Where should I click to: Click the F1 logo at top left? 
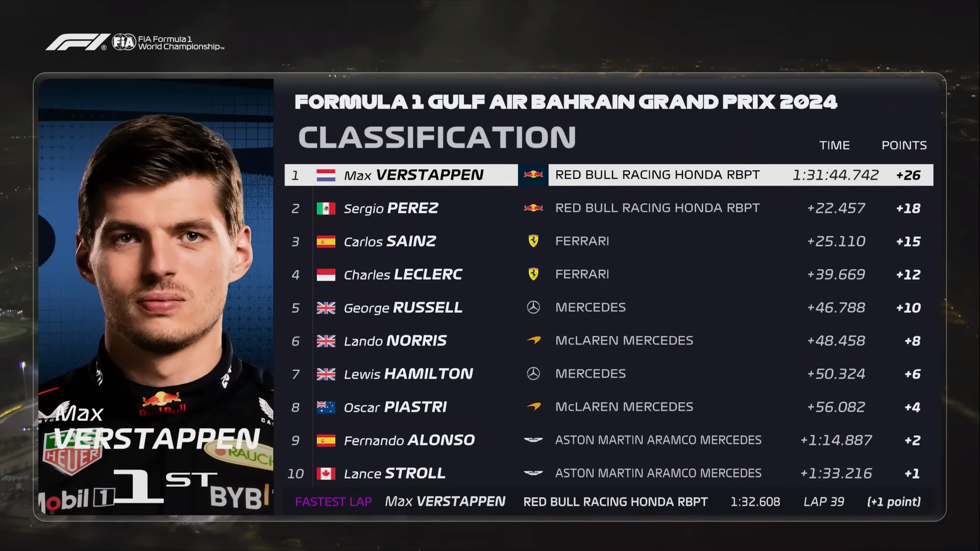[x=77, y=42]
